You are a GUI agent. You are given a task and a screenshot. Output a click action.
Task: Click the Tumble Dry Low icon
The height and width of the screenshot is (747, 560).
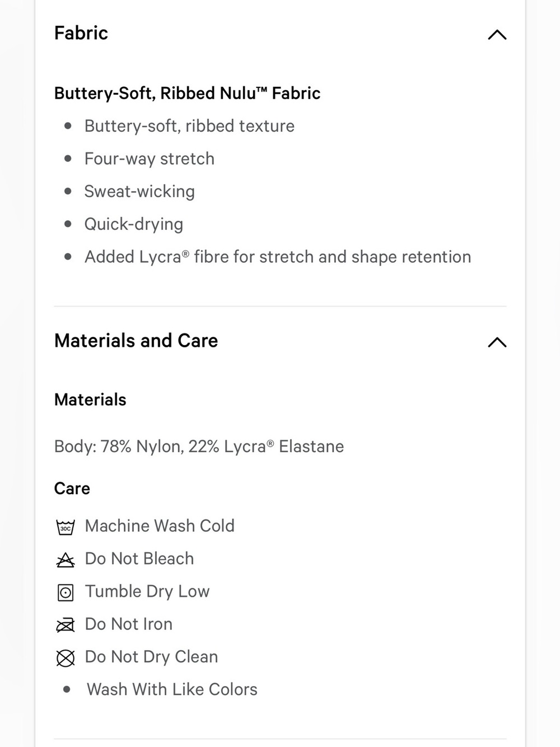coord(66,592)
